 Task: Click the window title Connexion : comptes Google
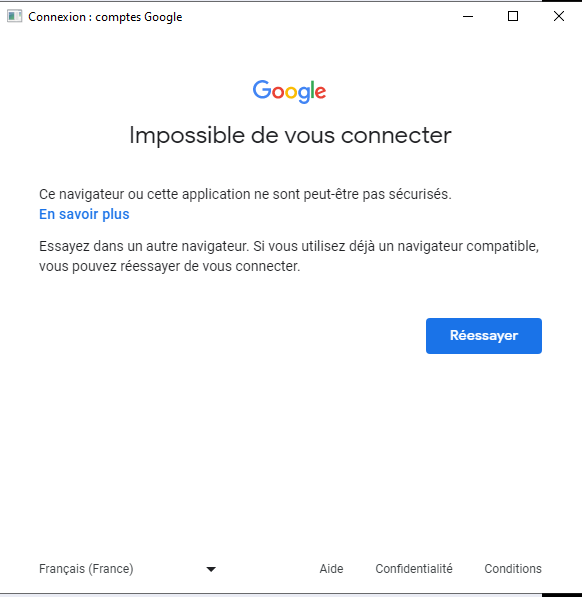105,17
